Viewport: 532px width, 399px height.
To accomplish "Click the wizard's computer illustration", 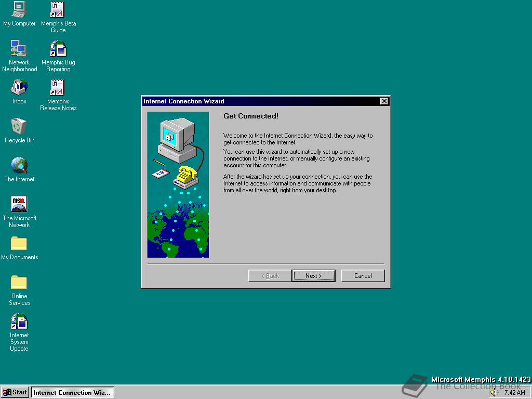I will tap(178, 145).
